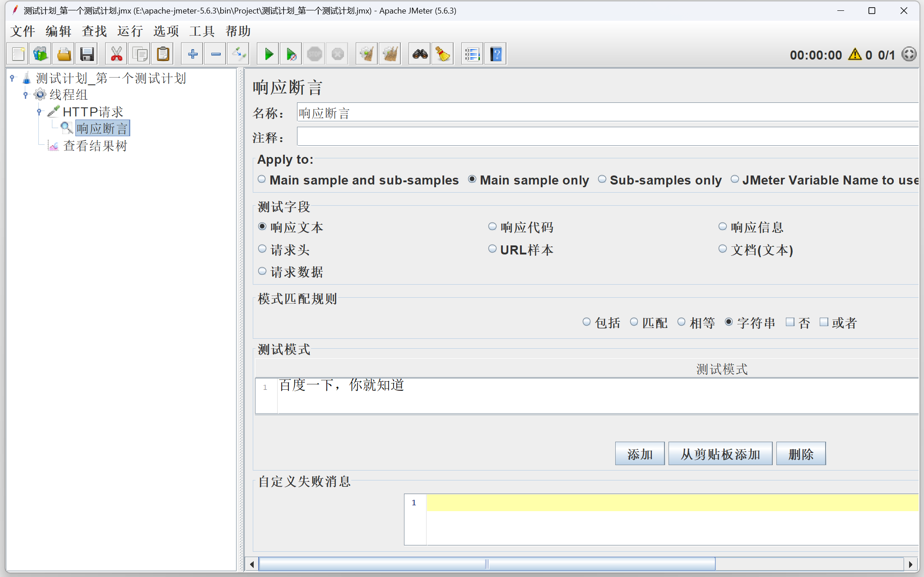Click the 名称 input field
The width and height of the screenshot is (924, 577).
point(608,112)
